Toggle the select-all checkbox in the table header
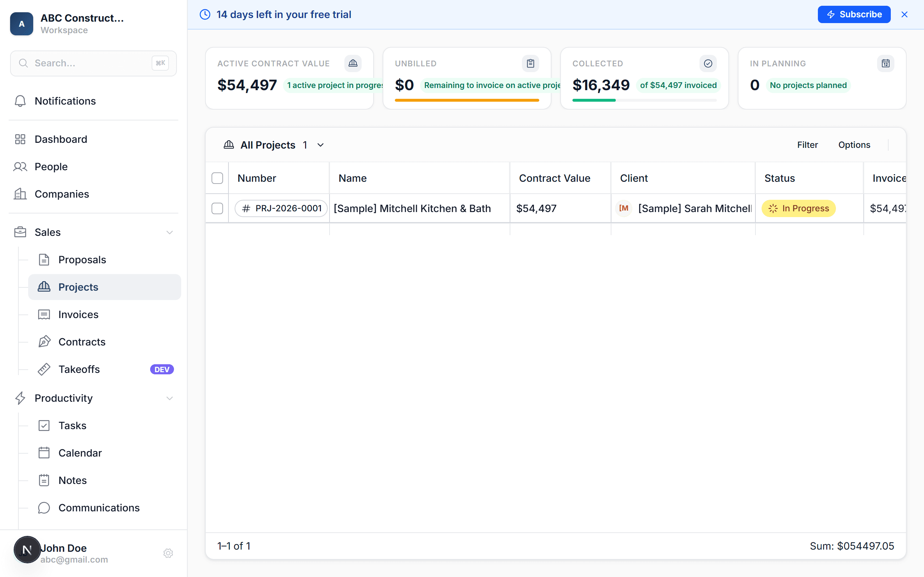The height and width of the screenshot is (577, 924). tap(217, 178)
